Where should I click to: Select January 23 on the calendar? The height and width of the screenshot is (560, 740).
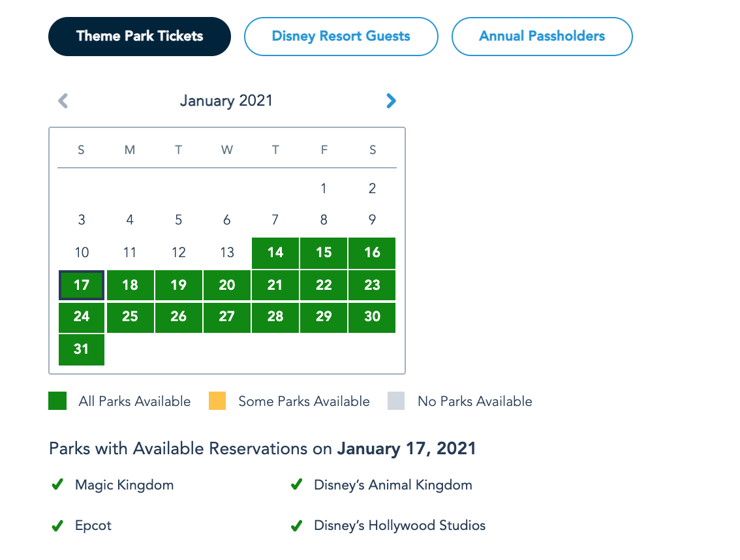click(372, 285)
